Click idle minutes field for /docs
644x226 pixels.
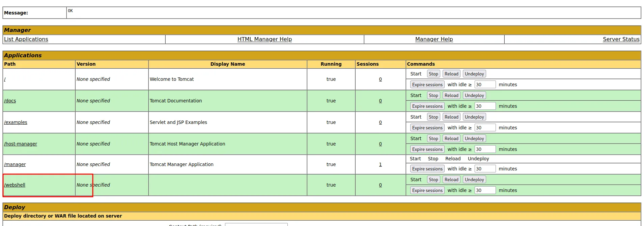(x=485, y=106)
